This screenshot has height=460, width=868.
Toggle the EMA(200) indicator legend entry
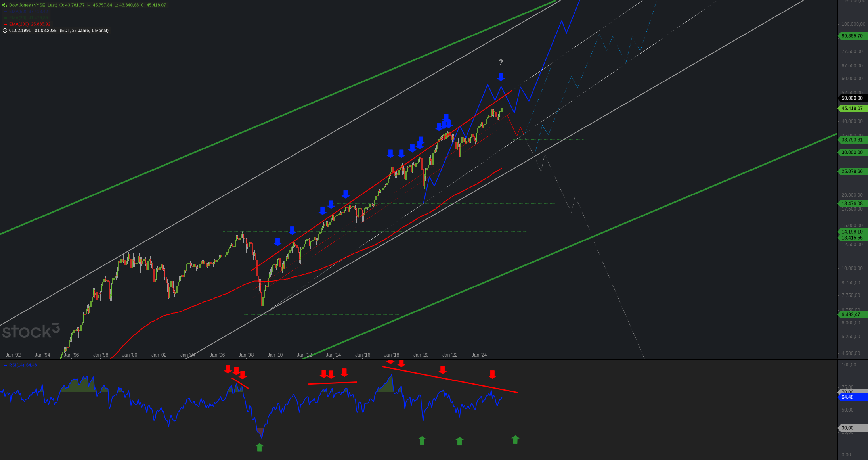point(27,24)
